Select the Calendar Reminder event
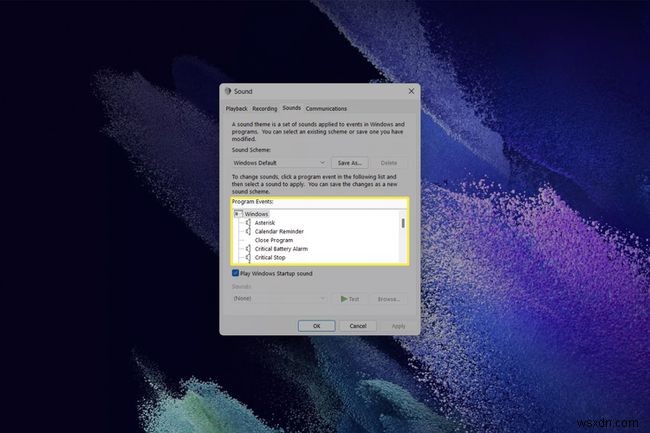 [279, 231]
